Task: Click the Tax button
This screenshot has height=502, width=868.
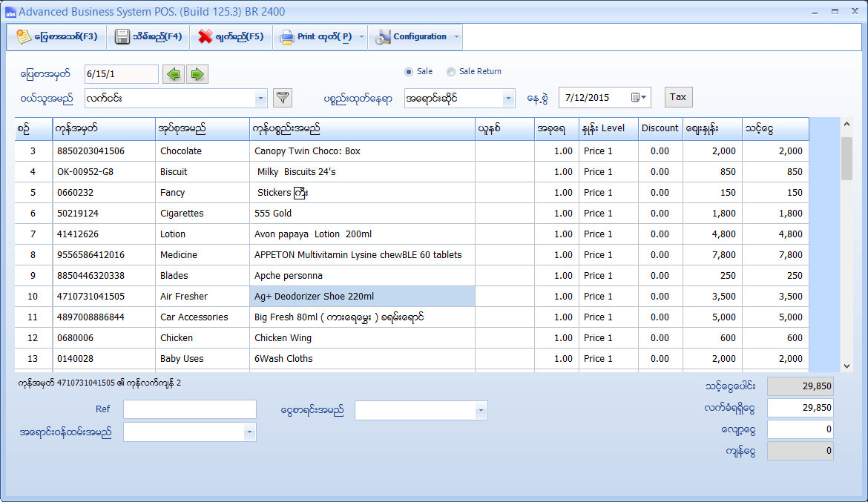Action: (x=678, y=97)
